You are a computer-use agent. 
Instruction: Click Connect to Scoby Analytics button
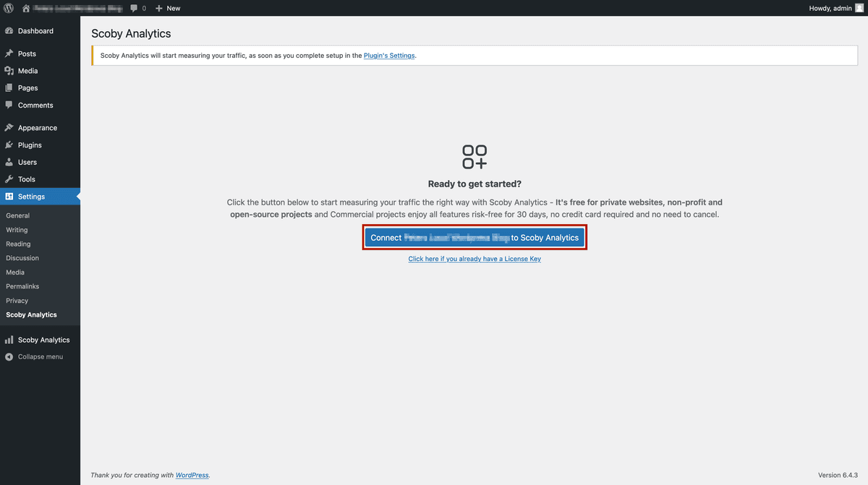475,237
